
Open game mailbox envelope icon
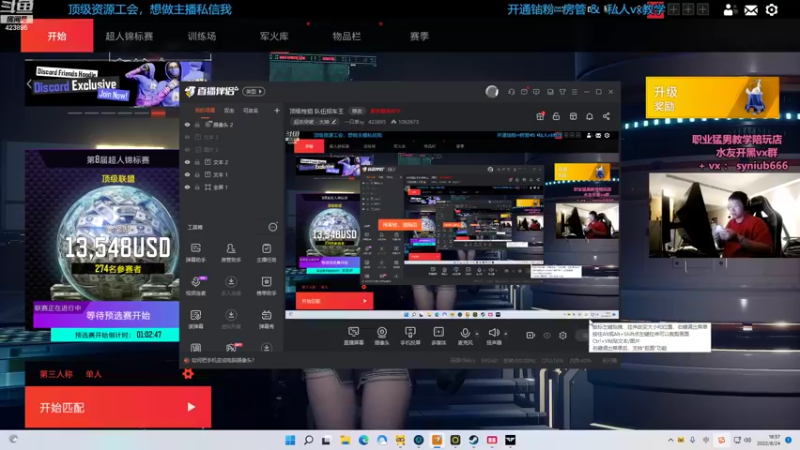[x=751, y=10]
